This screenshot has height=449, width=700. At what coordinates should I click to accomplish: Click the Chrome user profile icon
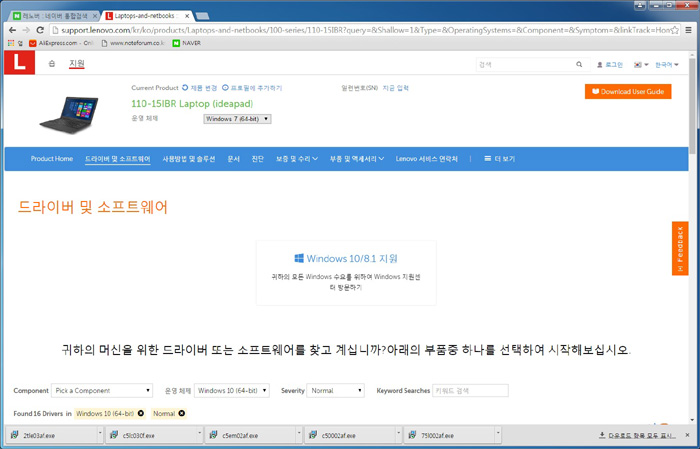click(640, 5)
